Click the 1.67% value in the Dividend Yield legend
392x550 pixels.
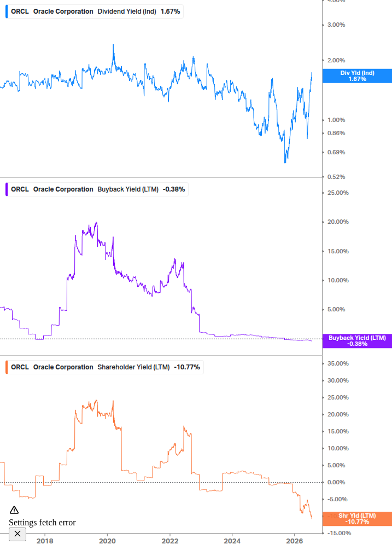point(170,11)
